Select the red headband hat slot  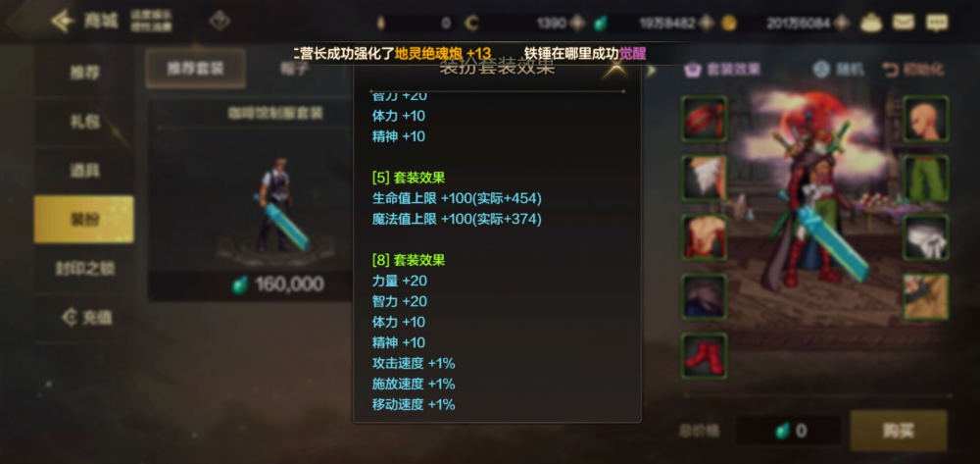(x=704, y=119)
